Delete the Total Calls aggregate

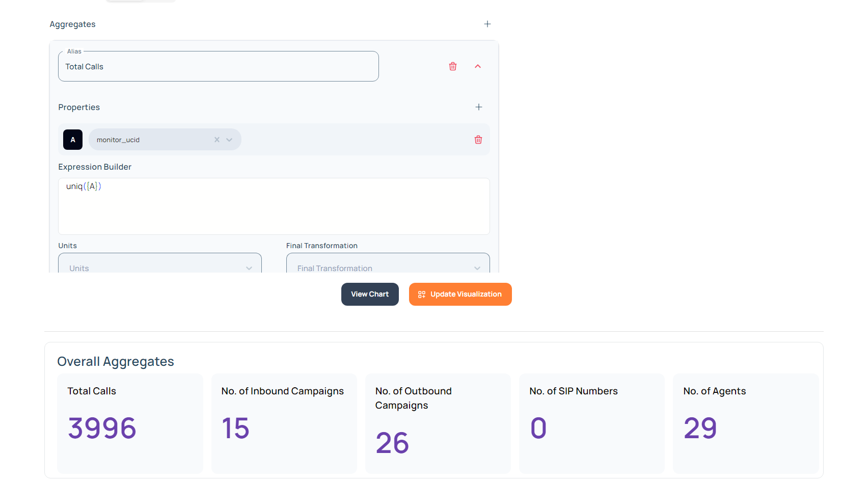point(452,66)
